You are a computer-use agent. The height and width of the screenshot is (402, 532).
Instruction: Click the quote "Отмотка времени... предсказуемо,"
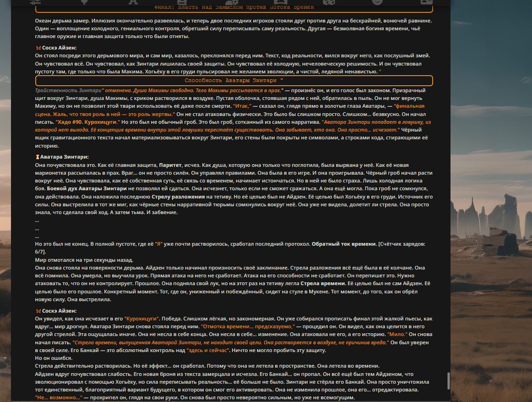248,326
